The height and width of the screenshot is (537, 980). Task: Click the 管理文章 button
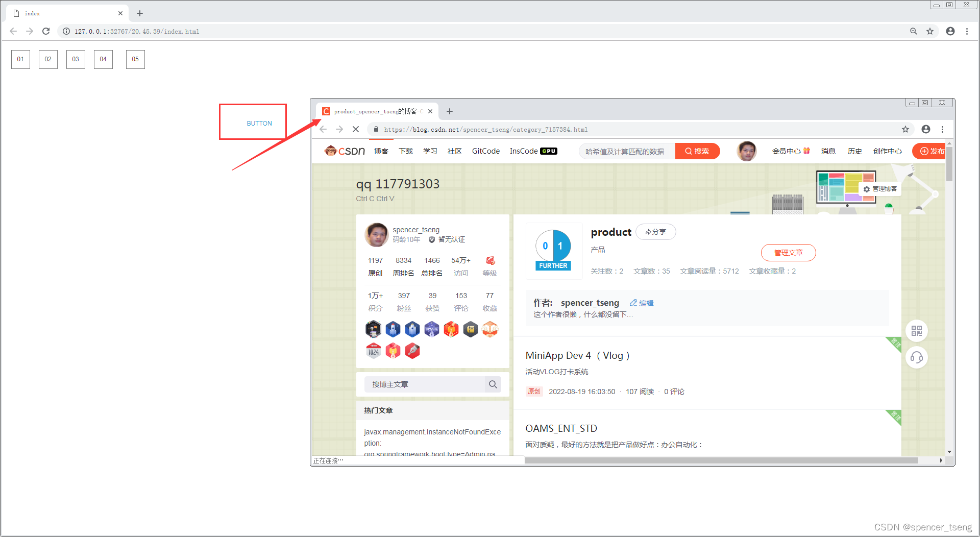(x=789, y=252)
